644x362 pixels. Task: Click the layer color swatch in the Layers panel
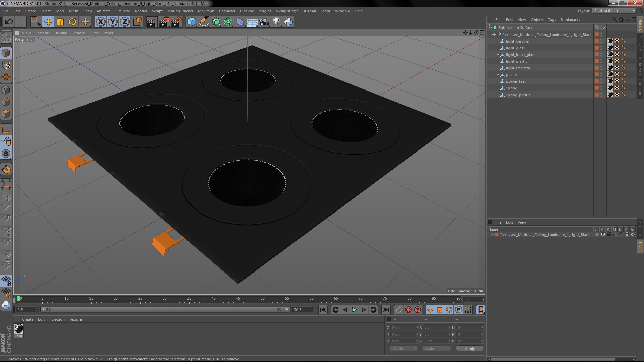497,235
